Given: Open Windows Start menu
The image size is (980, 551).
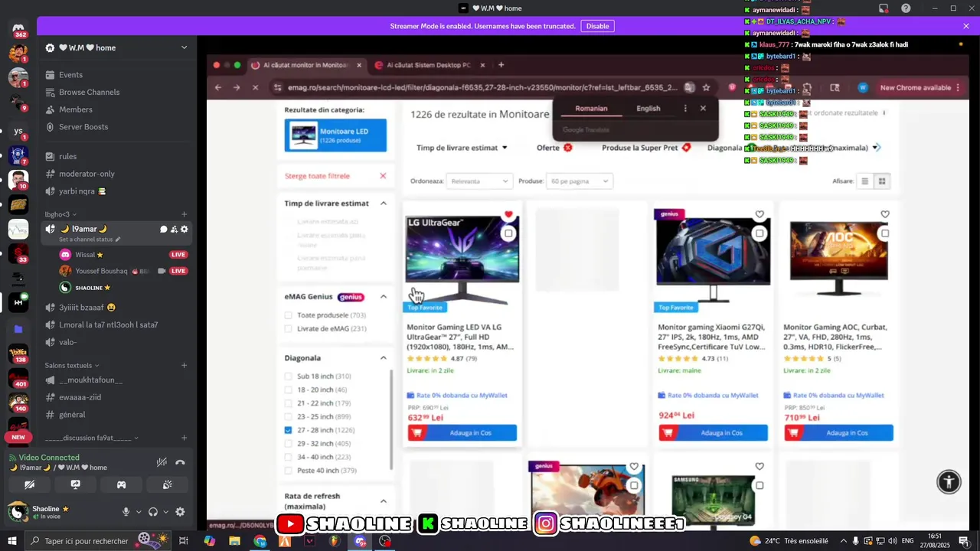Looking at the screenshot, I should [12, 541].
